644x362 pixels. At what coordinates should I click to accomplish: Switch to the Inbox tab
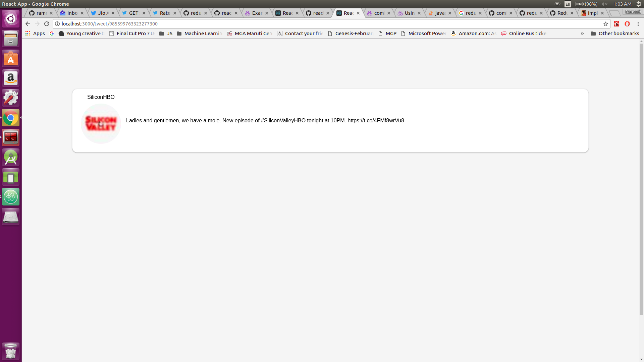click(x=71, y=13)
